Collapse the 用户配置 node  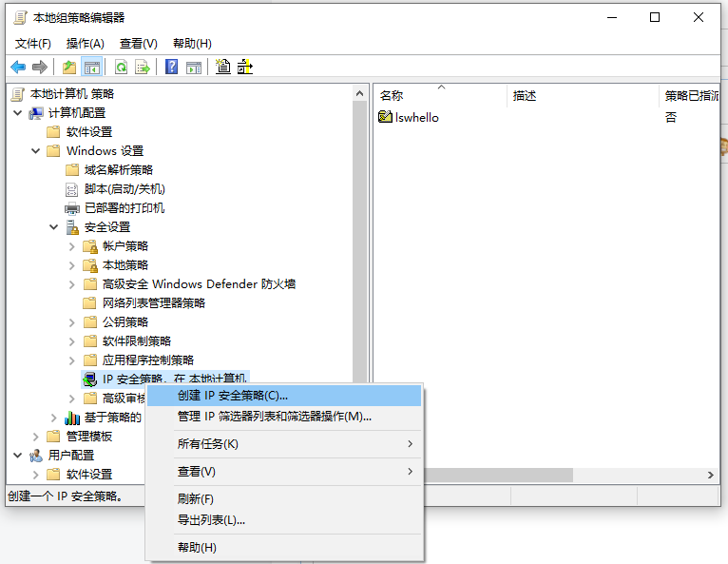tap(18, 456)
